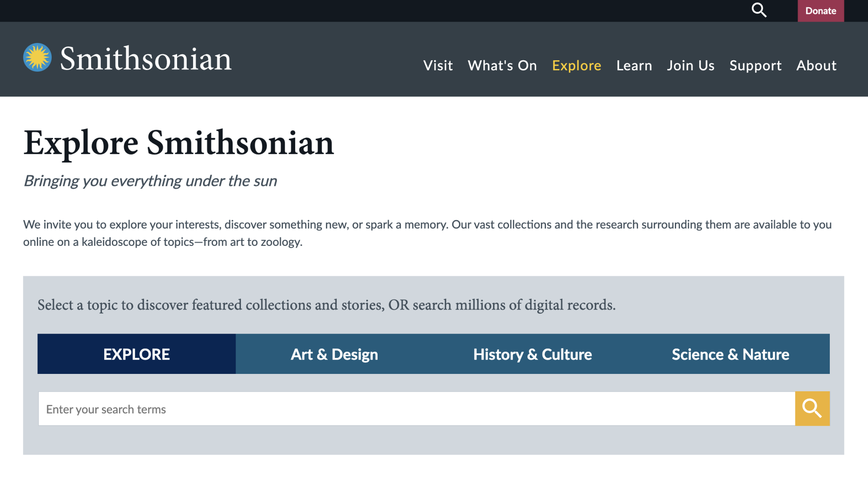Image resolution: width=868 pixels, height=479 pixels.
Task: Open the What's On menu
Action: [502, 66]
